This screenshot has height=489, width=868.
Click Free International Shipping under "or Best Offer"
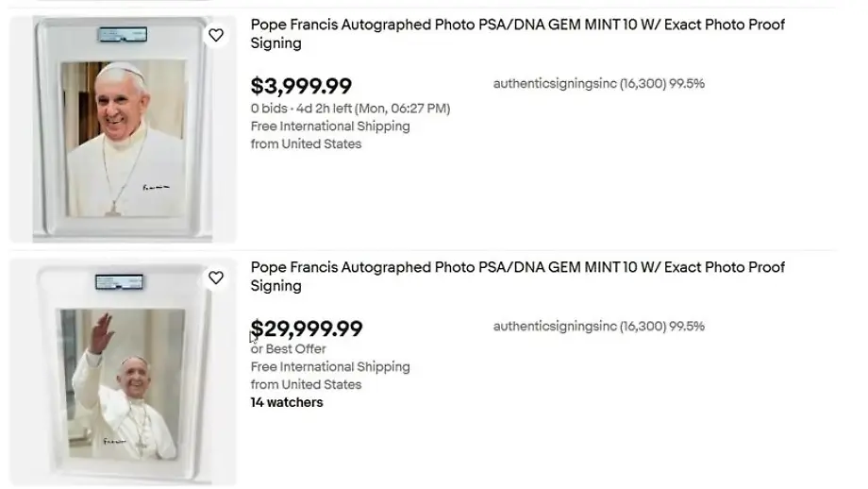[x=330, y=367]
